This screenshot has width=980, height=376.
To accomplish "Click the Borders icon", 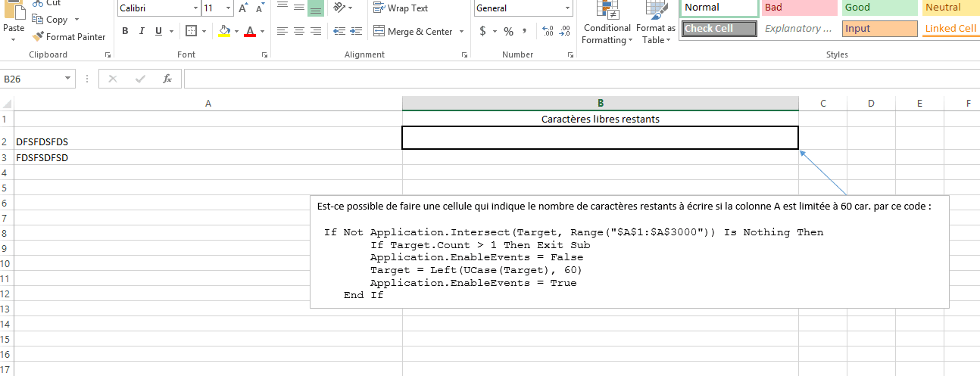I will point(191,32).
